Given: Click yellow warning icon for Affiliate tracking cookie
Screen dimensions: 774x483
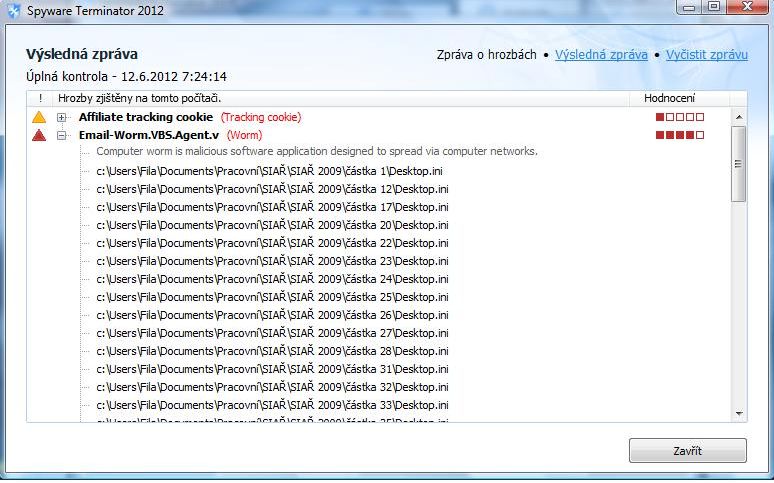Looking at the screenshot, I should click(39, 118).
